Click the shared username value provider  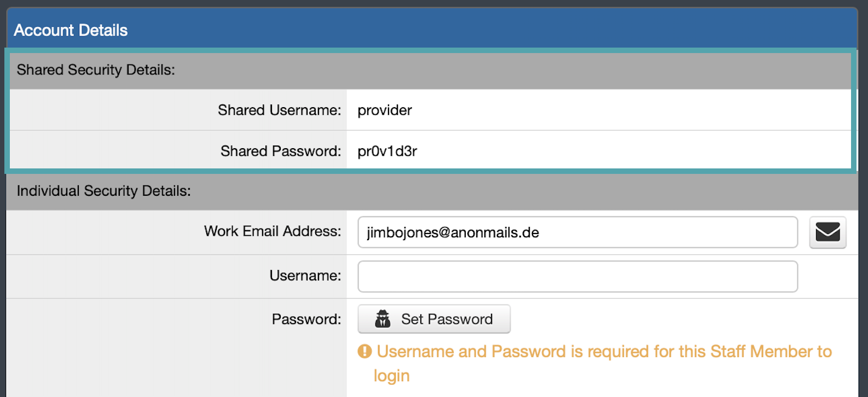click(x=385, y=110)
